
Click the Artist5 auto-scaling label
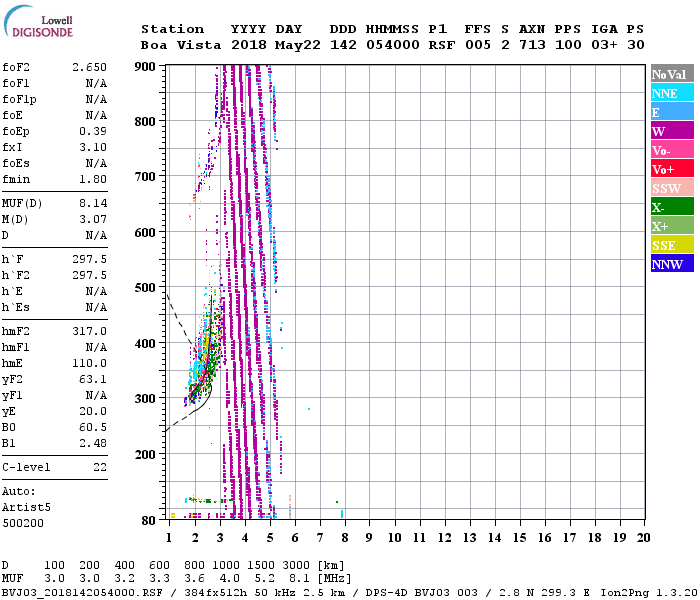click(26, 507)
